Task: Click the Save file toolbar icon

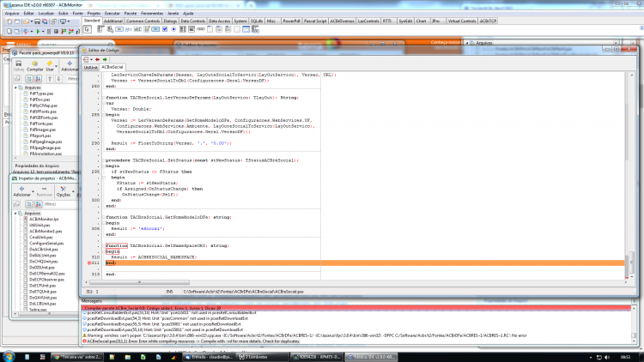Action: coord(37,21)
